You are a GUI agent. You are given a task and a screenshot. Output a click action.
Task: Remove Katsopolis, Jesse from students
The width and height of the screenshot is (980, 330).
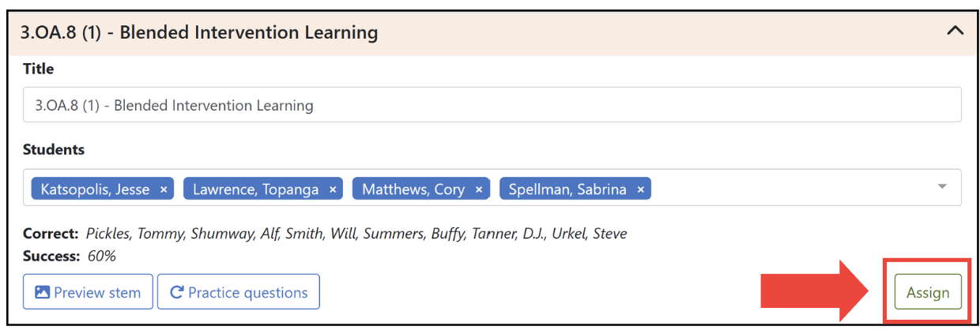pyautogui.click(x=164, y=189)
